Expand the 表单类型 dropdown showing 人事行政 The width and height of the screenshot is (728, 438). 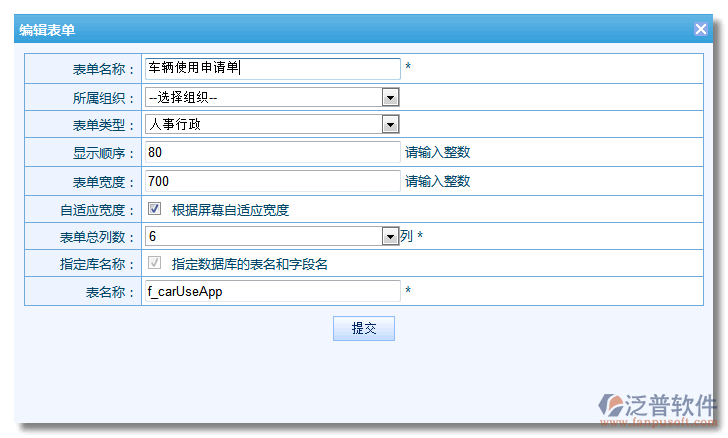click(x=391, y=124)
